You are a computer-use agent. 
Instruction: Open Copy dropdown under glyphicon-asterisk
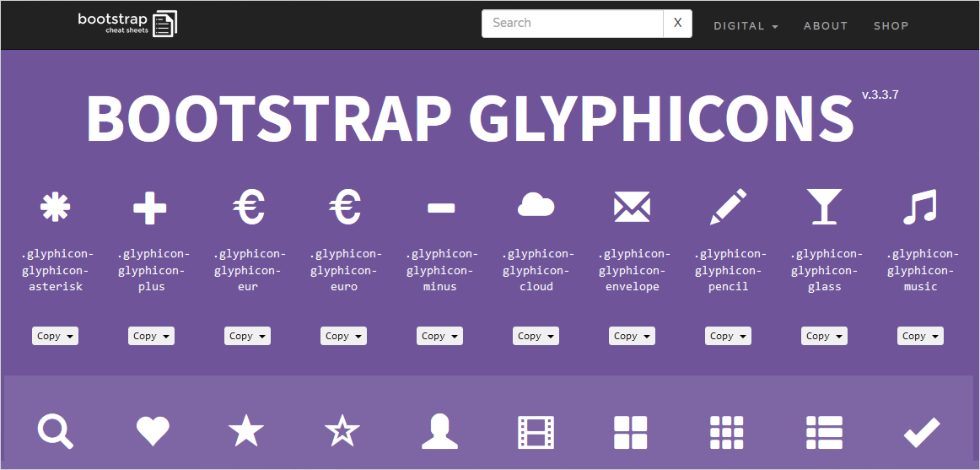(55, 336)
